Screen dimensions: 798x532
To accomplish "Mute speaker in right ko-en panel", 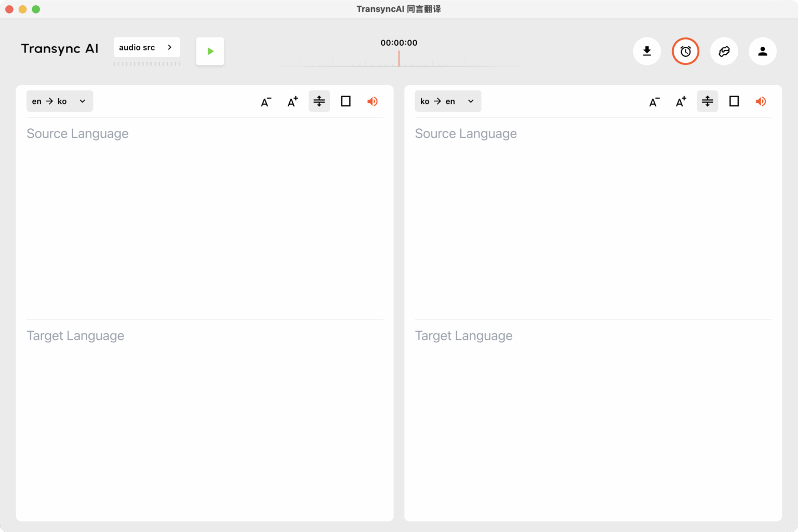I will [760, 101].
